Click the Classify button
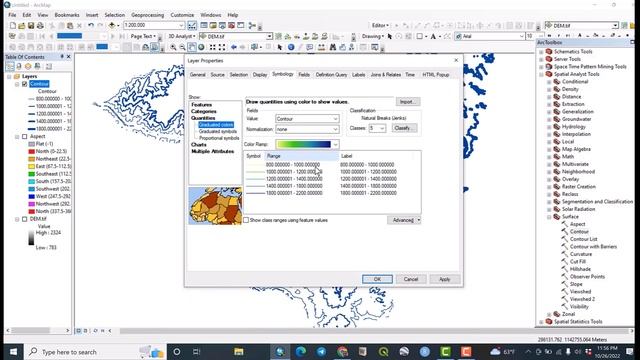The width and height of the screenshot is (640, 360). click(x=404, y=128)
